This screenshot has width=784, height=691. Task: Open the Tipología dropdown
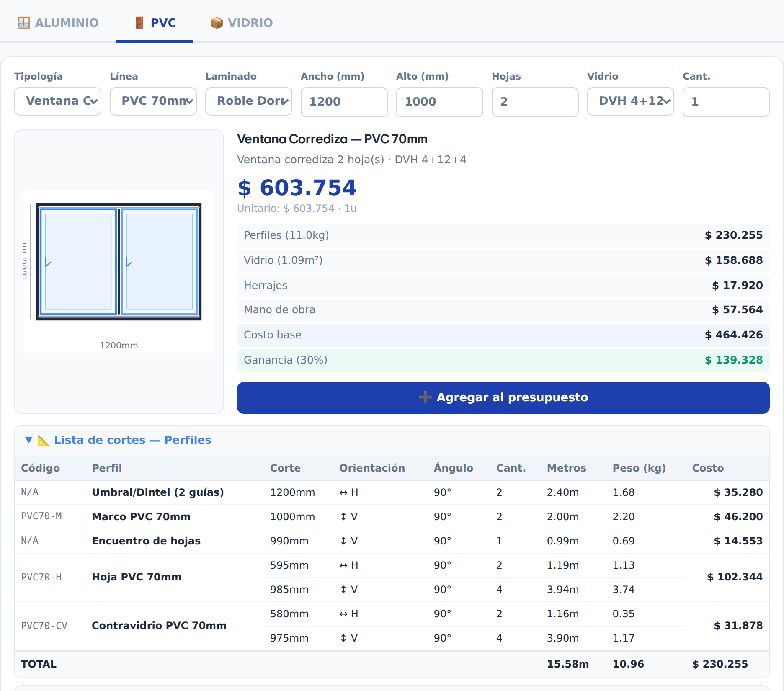[x=58, y=101]
